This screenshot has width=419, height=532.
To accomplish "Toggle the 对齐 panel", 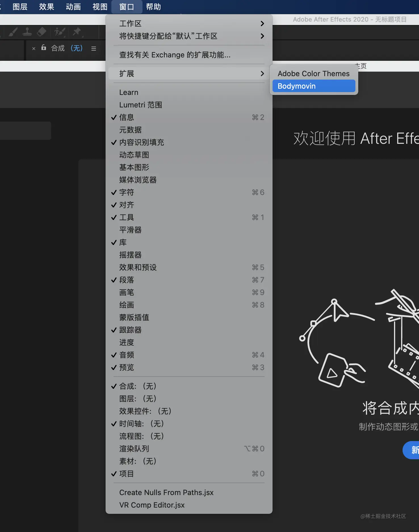I will click(189, 205).
